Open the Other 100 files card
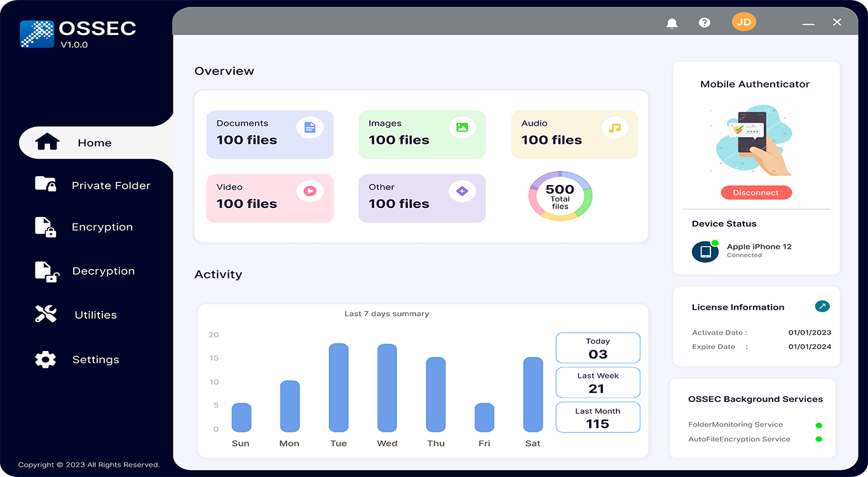 [422, 198]
